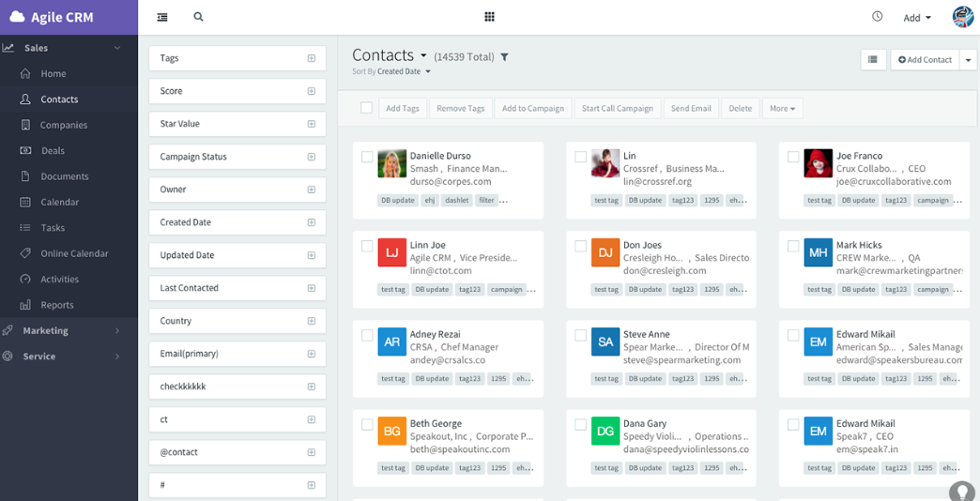Click the Online Calendar tag icon
Image resolution: width=980 pixels, height=501 pixels.
click(25, 253)
